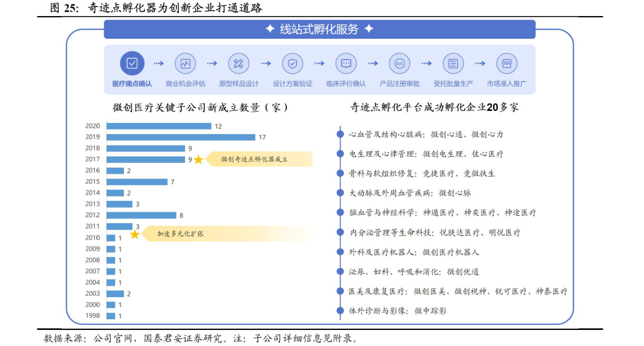
Task: Click the 医疗痛点确认 checkmark icon
Action: tap(132, 63)
